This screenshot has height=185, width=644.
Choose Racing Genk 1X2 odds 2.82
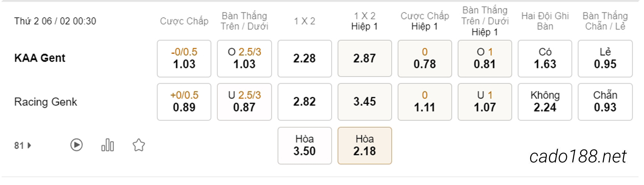coord(304,102)
